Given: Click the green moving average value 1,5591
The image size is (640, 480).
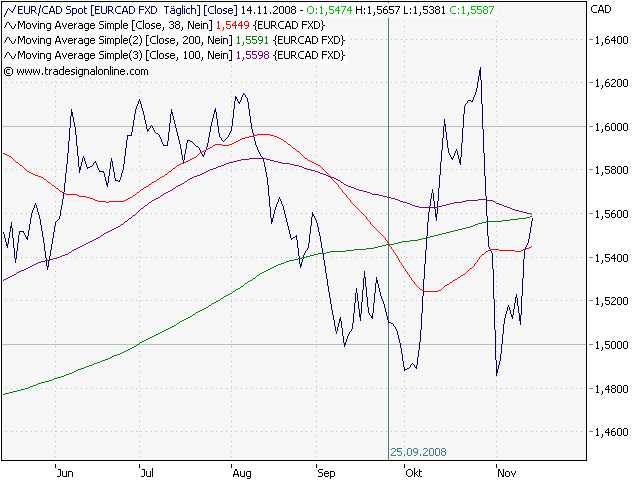Looking at the screenshot, I should coord(252,40).
